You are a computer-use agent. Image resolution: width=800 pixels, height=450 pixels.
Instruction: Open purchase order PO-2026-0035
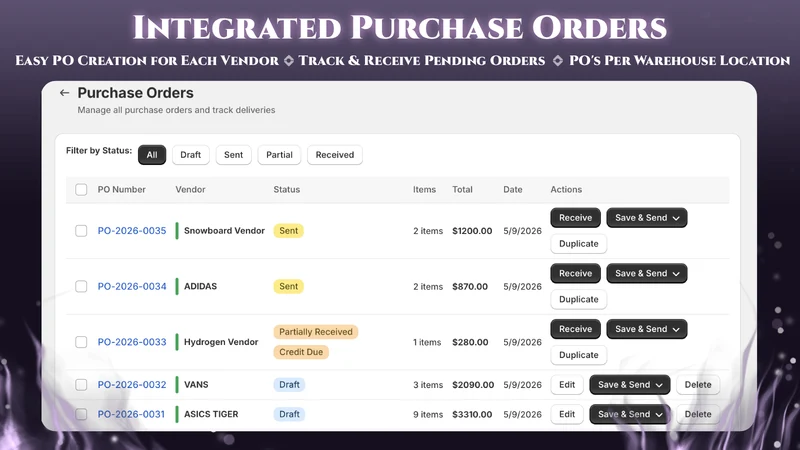[x=132, y=231]
